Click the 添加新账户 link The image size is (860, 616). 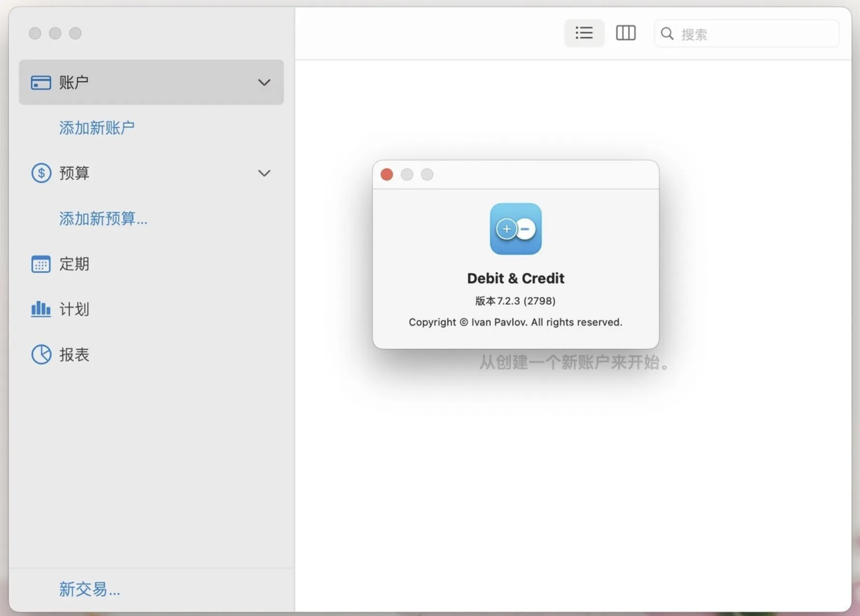(96, 128)
